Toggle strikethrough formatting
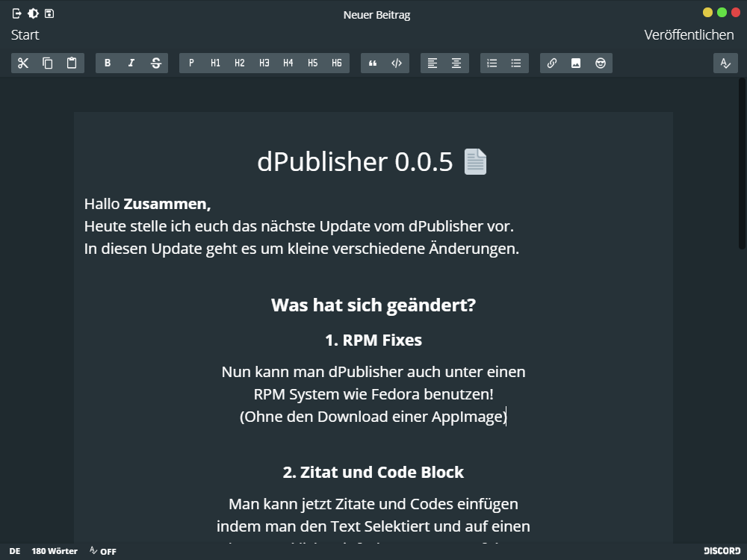Image resolution: width=747 pixels, height=560 pixels. tap(156, 63)
